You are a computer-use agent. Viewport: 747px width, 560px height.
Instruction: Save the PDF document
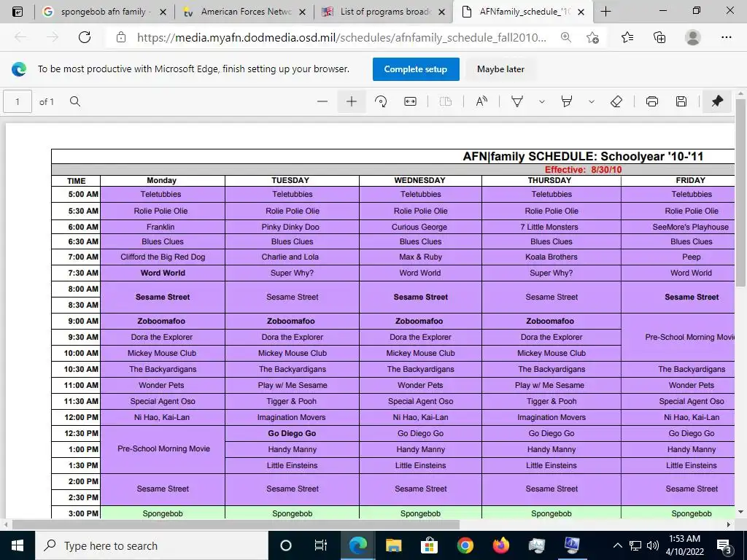pyautogui.click(x=681, y=101)
